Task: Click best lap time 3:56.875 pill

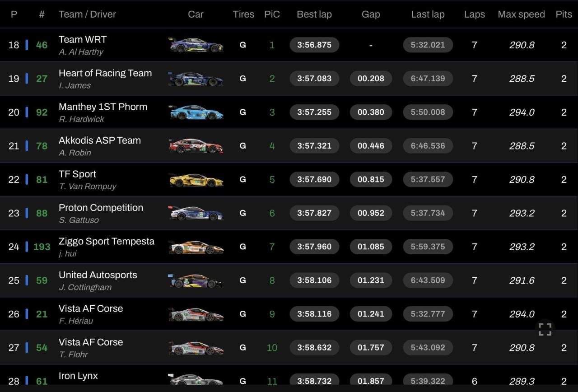Action: pyautogui.click(x=314, y=45)
